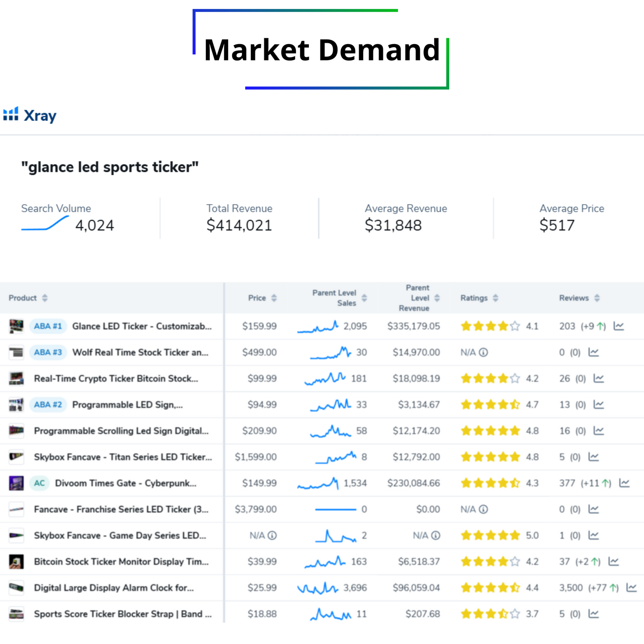Open Divoom Times Gate product thumbnail
644x644 pixels.
(16, 483)
